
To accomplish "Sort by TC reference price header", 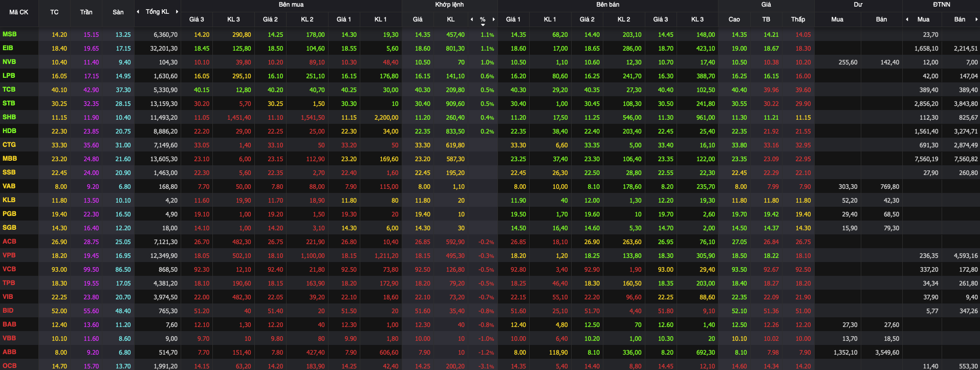I will [54, 12].
